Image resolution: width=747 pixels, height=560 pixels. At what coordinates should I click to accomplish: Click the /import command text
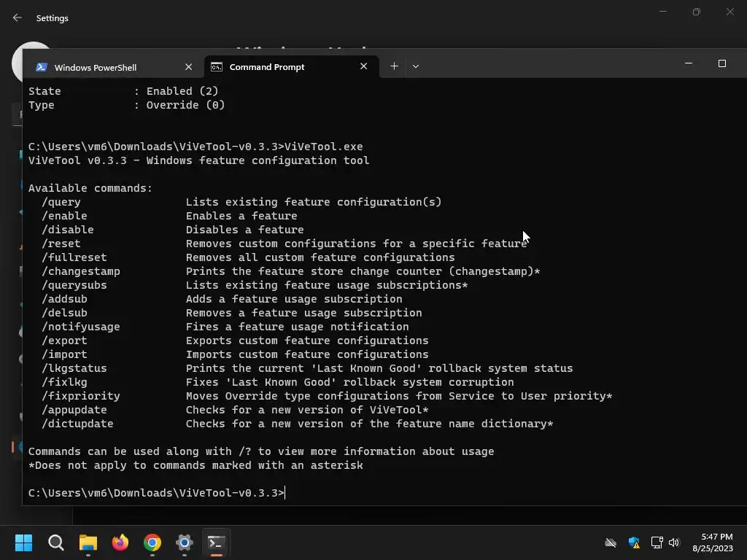tap(65, 354)
